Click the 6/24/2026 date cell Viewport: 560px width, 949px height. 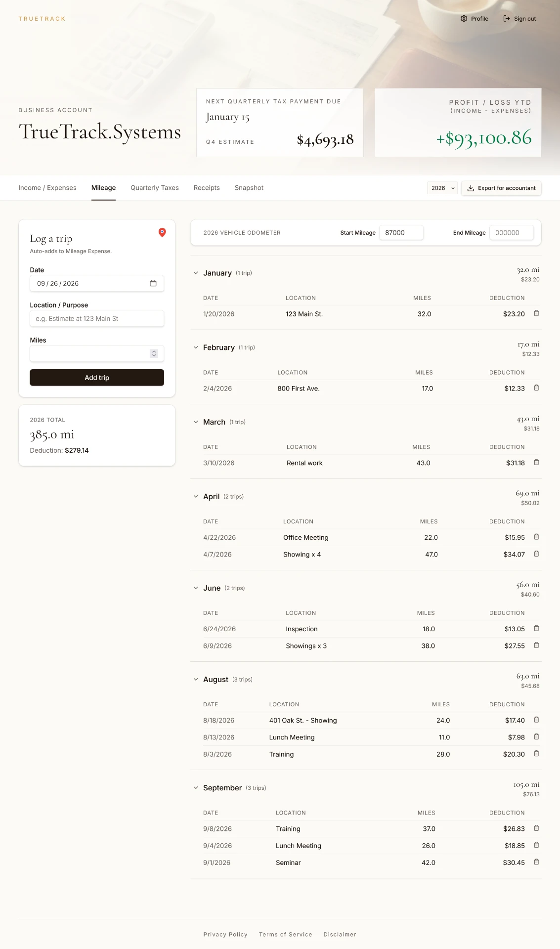click(x=219, y=629)
